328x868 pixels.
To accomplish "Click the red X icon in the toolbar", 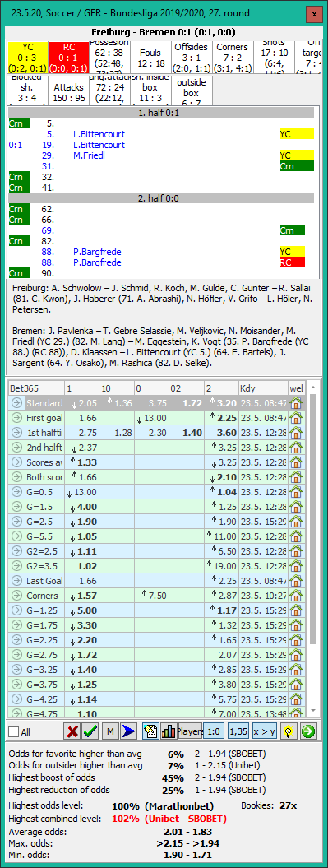I will click(72, 731).
